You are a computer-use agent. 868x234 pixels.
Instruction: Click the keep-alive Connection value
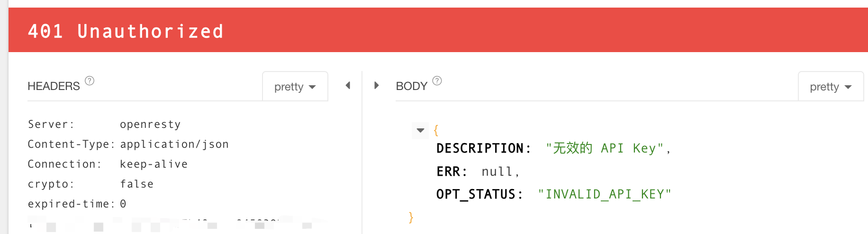(x=154, y=164)
